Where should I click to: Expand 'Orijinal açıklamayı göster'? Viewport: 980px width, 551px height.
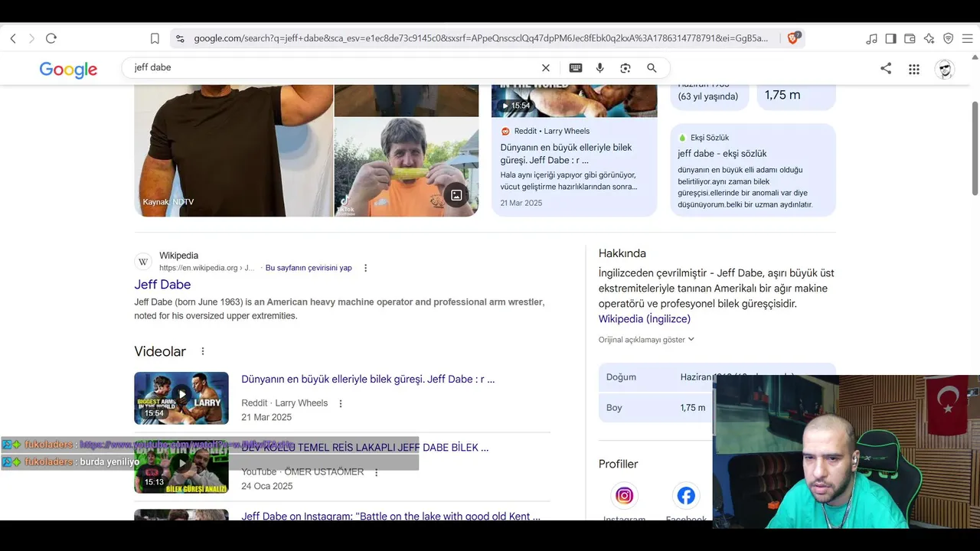tap(647, 340)
